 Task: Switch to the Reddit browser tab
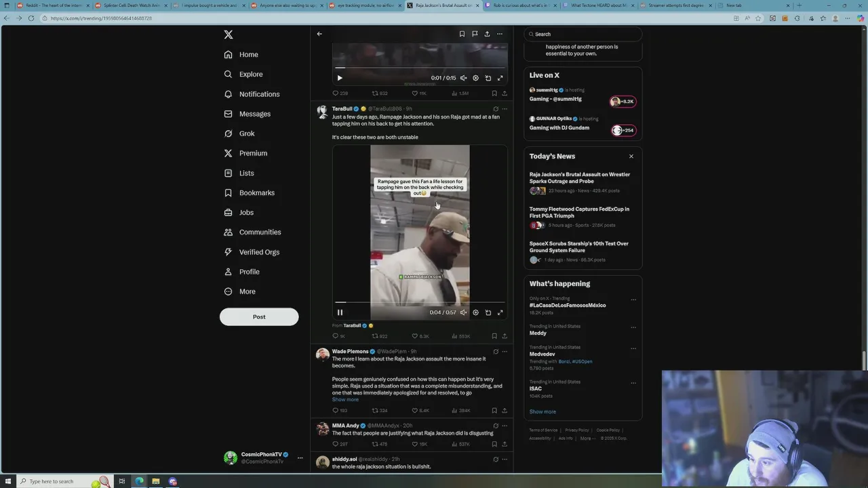52,5
